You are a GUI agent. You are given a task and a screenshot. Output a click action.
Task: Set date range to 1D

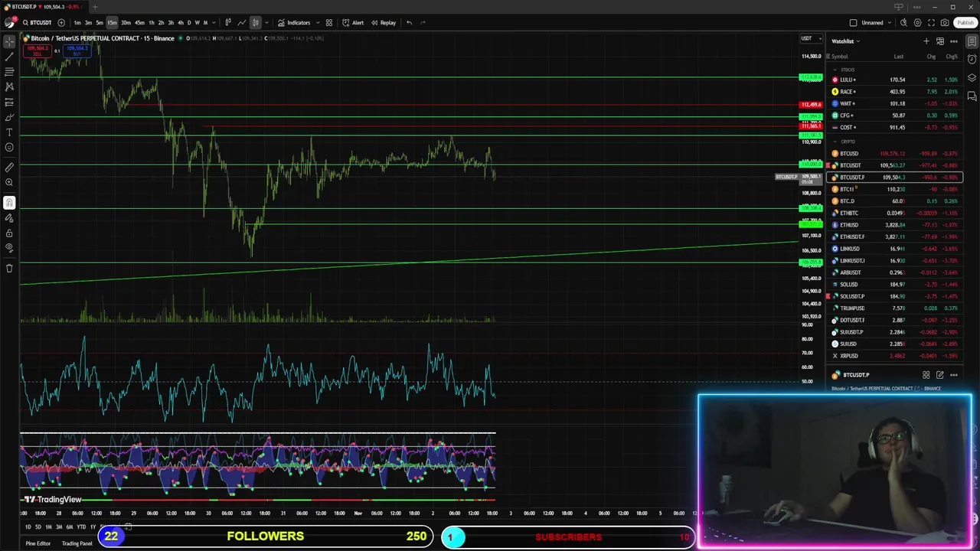point(28,527)
